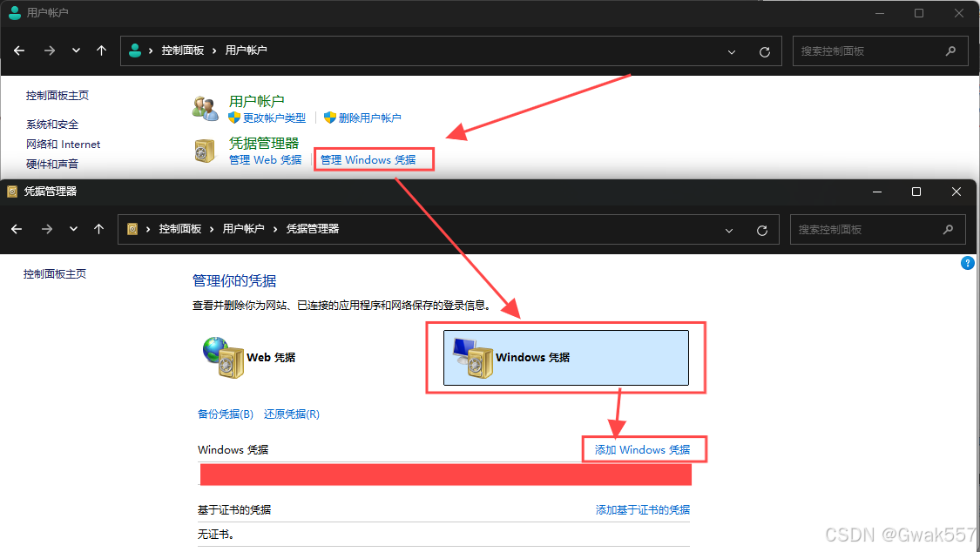
Task: Minimize the Credential Manager window
Action: pyautogui.click(x=877, y=192)
